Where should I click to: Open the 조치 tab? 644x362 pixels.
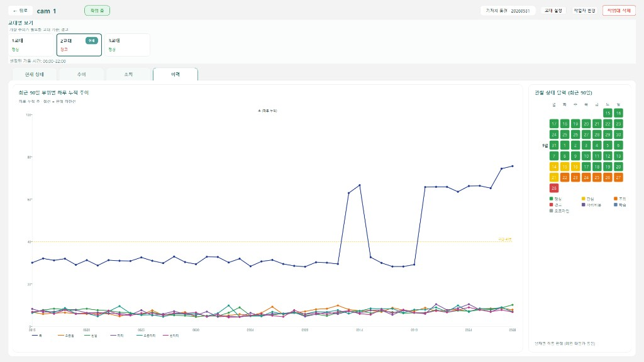(128, 74)
